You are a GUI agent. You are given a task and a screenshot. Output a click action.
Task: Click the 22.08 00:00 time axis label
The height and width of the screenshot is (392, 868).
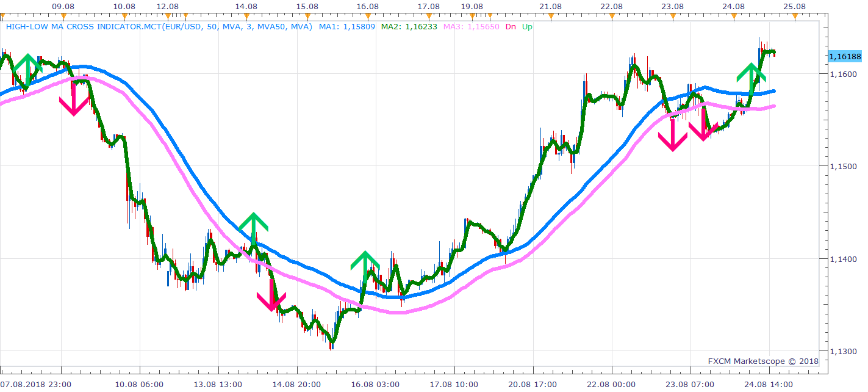point(612,384)
